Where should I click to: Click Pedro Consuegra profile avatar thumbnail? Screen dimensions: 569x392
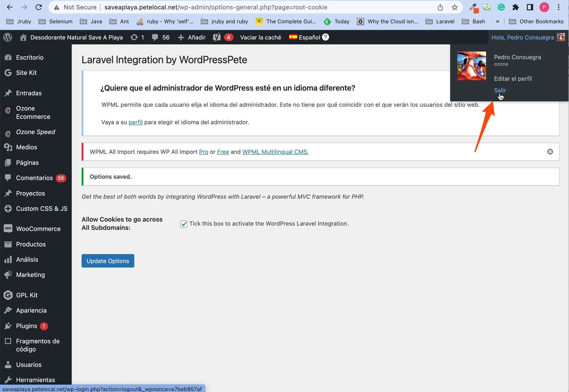click(471, 66)
